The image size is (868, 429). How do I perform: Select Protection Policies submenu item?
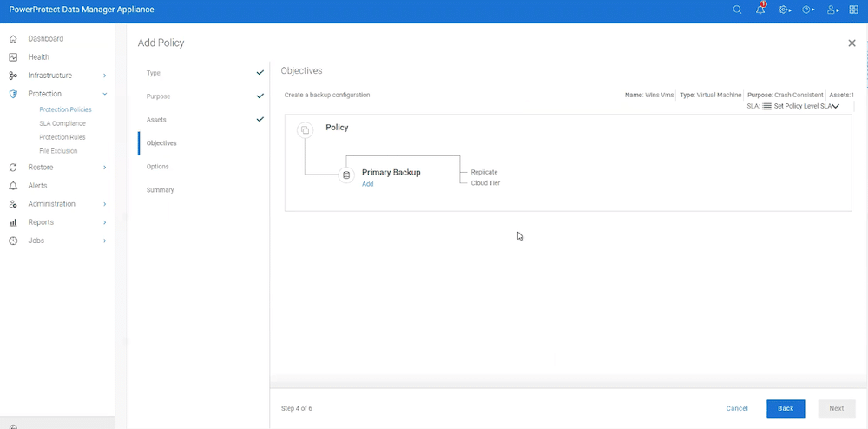pos(65,109)
